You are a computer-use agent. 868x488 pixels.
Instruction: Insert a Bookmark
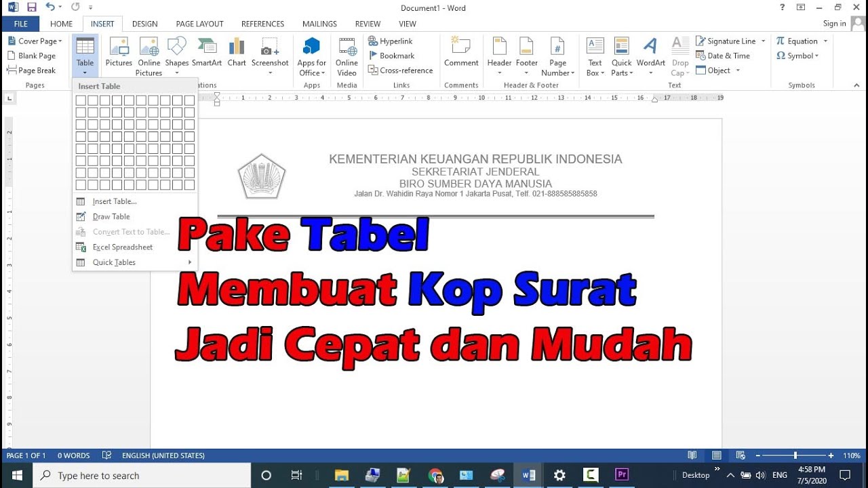pyautogui.click(x=391, y=56)
